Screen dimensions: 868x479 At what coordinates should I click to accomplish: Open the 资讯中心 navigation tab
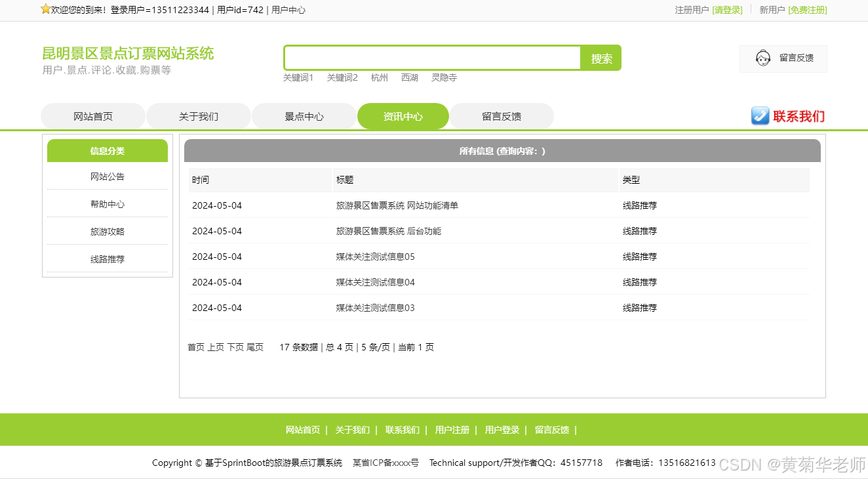tap(403, 115)
